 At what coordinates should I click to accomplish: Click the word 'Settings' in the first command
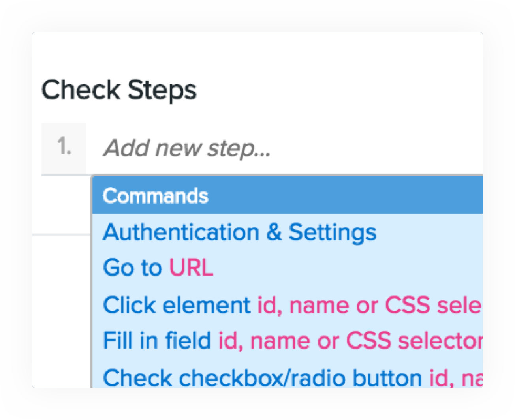332,232
